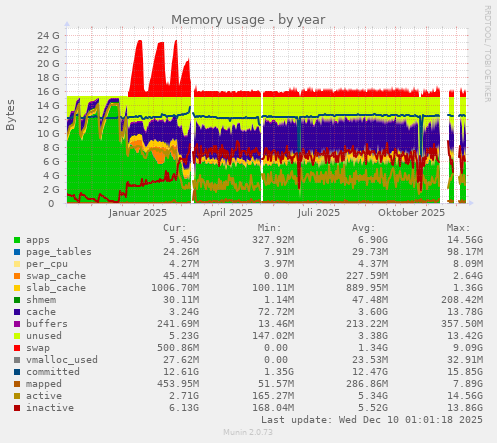Click the 'Memory usage - by year' title
Image resolution: width=497 pixels, height=443 pixels.
(248, 20)
